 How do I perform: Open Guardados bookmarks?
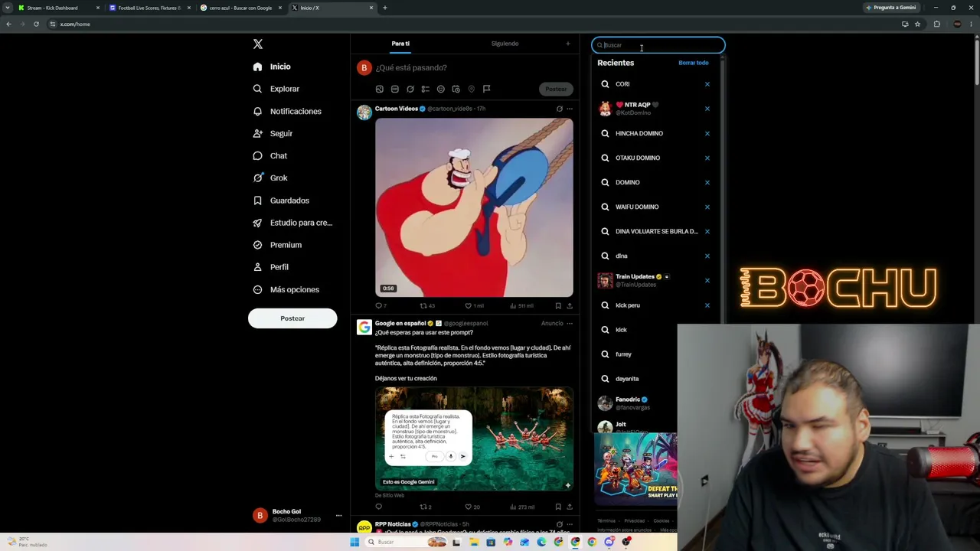[x=281, y=201]
